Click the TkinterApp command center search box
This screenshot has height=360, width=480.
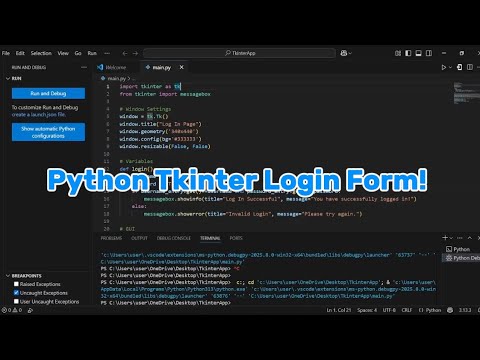(x=239, y=53)
